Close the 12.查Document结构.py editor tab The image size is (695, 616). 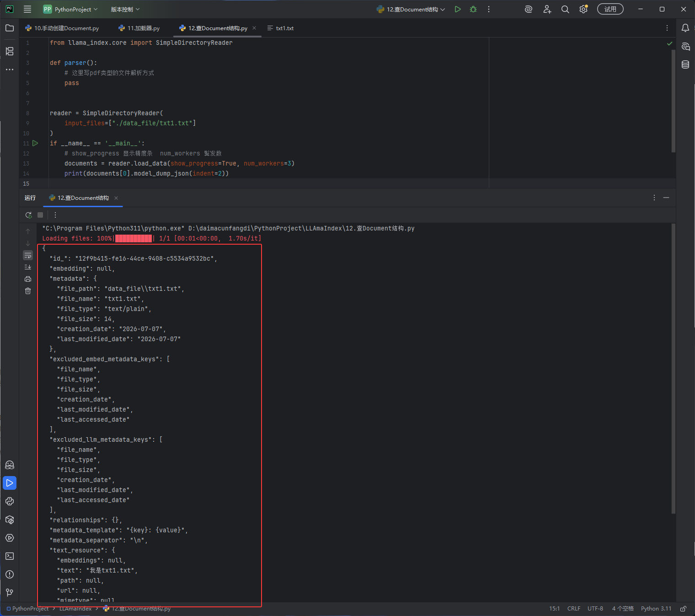coord(254,28)
